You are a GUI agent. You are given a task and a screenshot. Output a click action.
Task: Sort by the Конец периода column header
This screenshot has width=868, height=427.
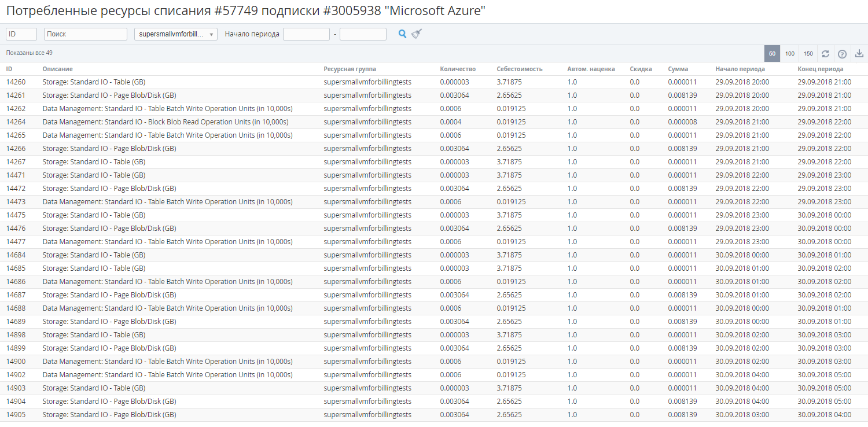821,69
